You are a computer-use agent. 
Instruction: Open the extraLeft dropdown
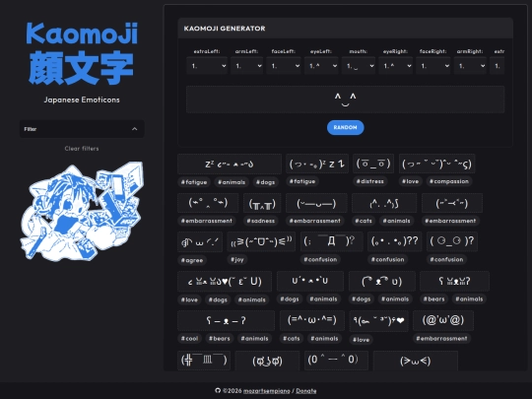point(207,66)
